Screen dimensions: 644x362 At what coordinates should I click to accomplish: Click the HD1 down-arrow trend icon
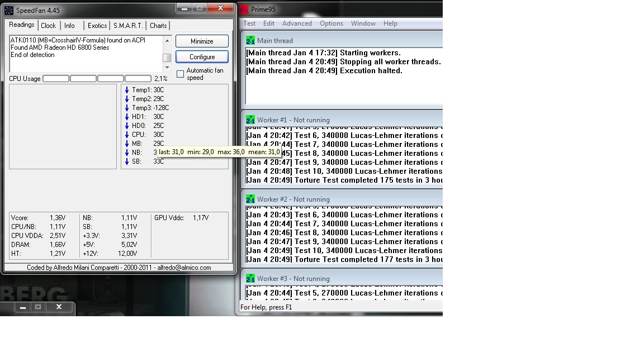tap(127, 117)
